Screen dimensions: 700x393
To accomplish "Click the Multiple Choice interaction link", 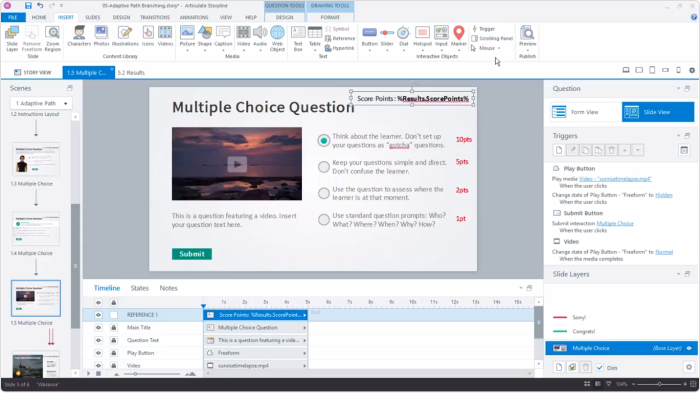I will tap(615, 223).
